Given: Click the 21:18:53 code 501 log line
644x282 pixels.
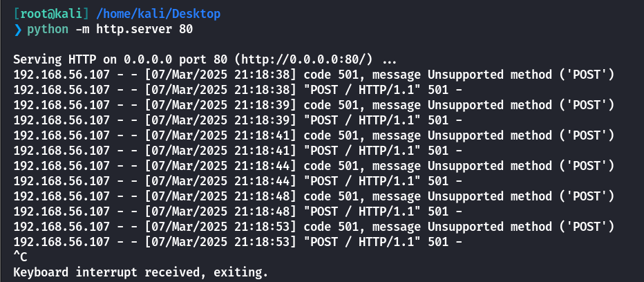Looking at the screenshot, I should [314, 227].
